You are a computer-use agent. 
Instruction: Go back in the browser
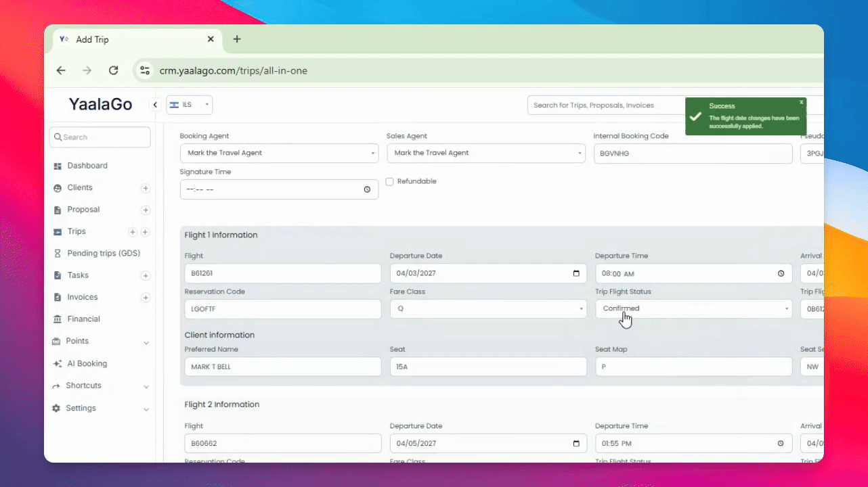coord(61,70)
